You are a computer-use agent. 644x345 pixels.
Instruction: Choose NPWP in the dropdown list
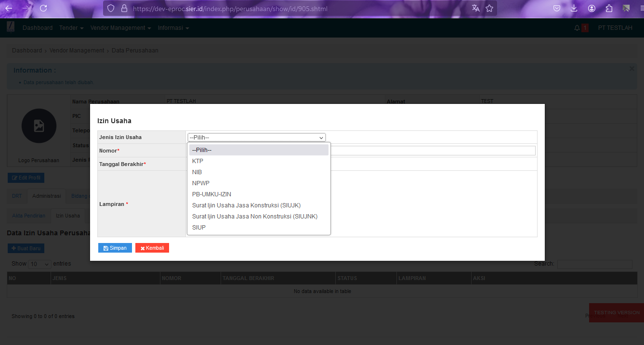click(x=259, y=183)
